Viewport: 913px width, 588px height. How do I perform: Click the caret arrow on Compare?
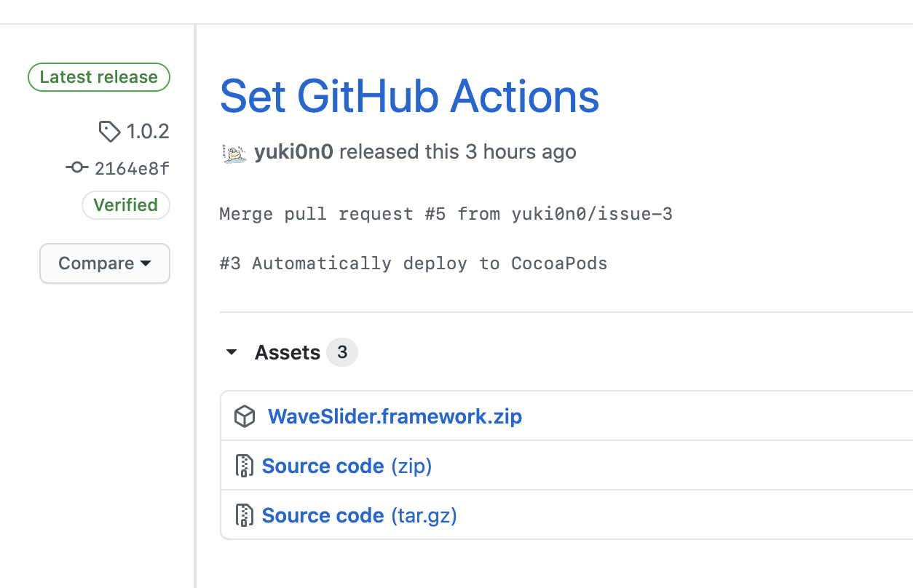(146, 263)
